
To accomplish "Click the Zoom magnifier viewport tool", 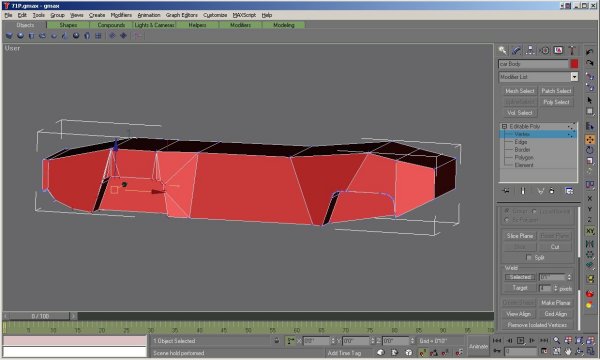I will point(556,340).
